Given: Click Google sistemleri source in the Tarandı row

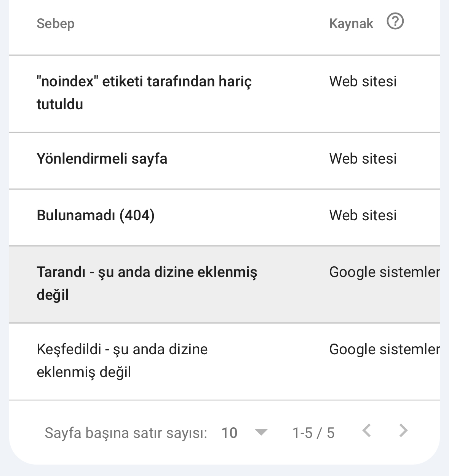Looking at the screenshot, I should pyautogui.click(x=384, y=272).
